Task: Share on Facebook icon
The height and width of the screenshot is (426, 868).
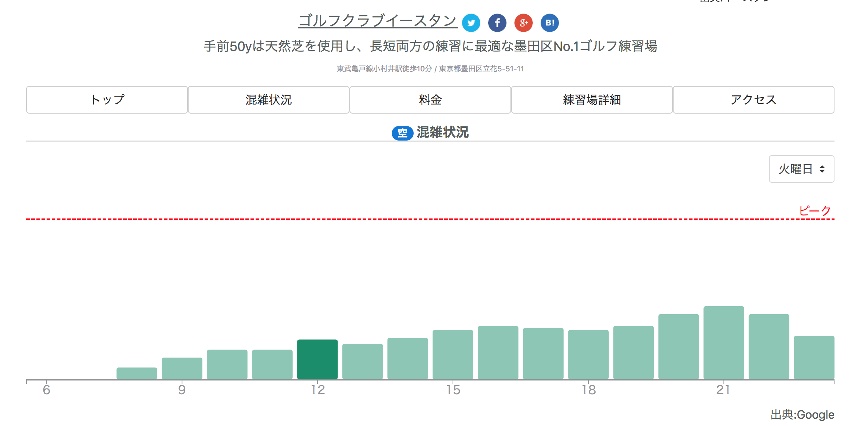Action: pos(497,23)
